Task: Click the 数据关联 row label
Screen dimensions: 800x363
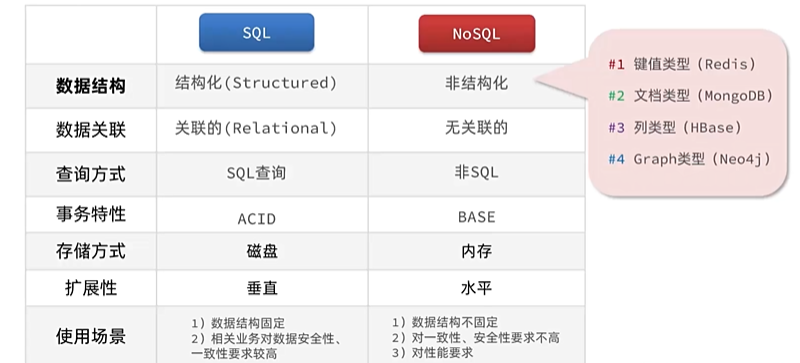Action: [x=91, y=130]
